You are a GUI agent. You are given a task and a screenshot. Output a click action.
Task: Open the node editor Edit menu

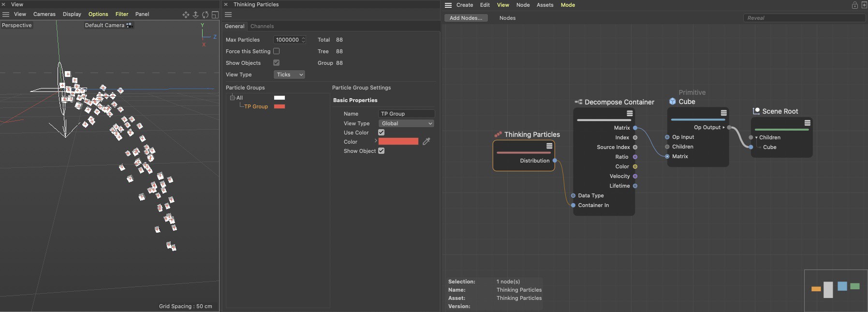point(485,5)
